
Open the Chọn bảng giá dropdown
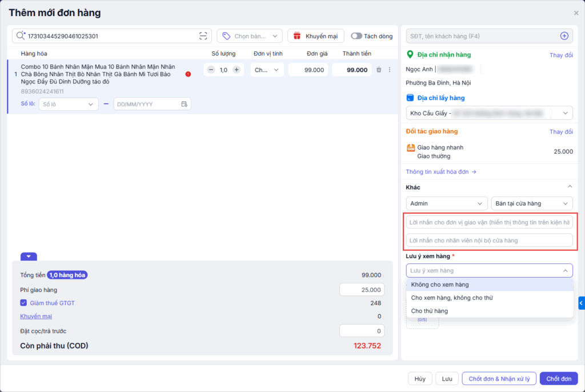click(250, 36)
